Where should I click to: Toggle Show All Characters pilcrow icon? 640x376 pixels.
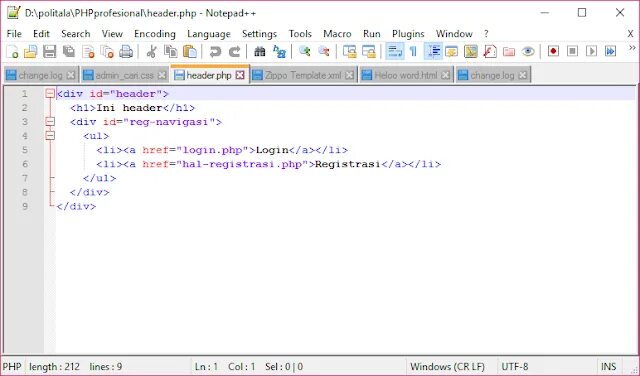413,51
